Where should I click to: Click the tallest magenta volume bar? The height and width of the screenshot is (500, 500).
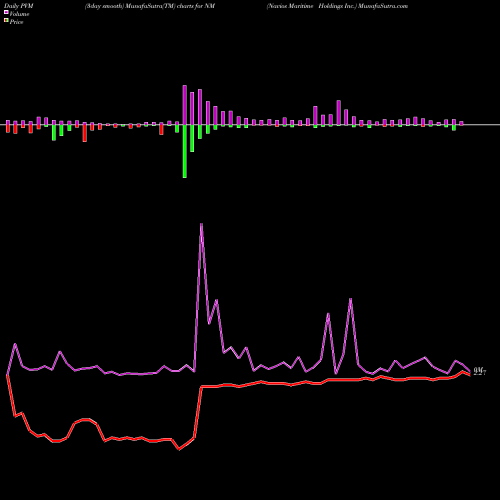pos(185,105)
